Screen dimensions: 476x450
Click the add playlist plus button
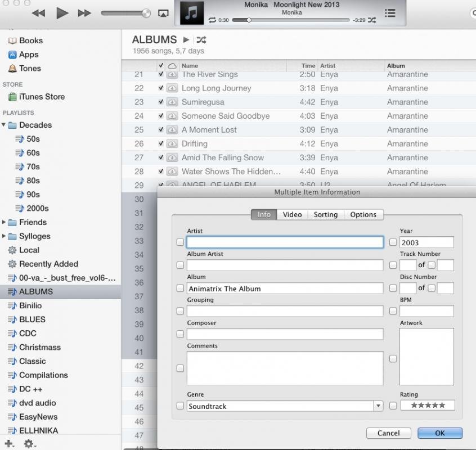[8, 444]
